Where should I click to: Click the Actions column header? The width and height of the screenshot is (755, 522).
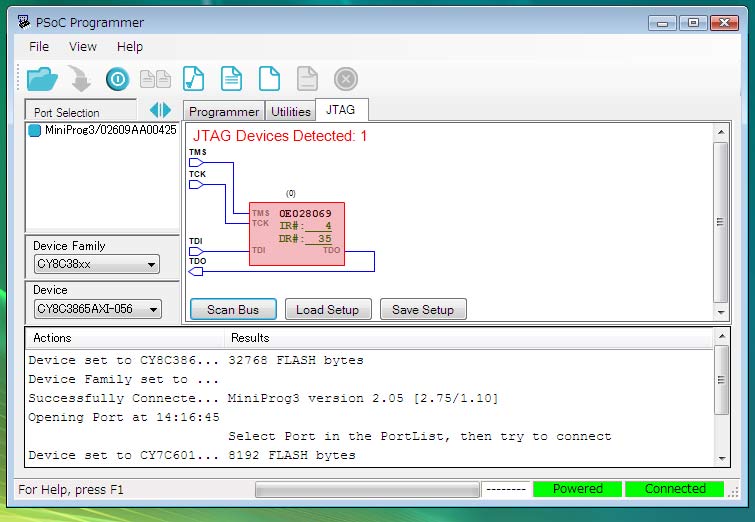pos(125,338)
